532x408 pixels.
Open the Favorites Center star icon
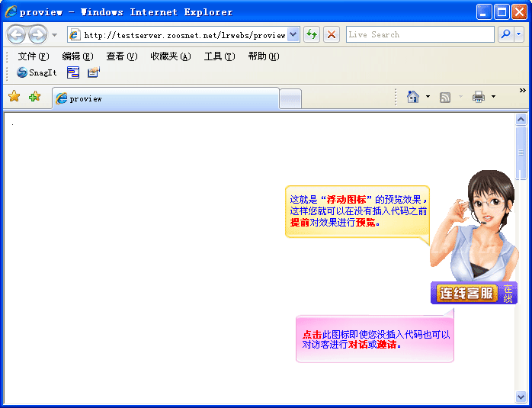[14, 97]
